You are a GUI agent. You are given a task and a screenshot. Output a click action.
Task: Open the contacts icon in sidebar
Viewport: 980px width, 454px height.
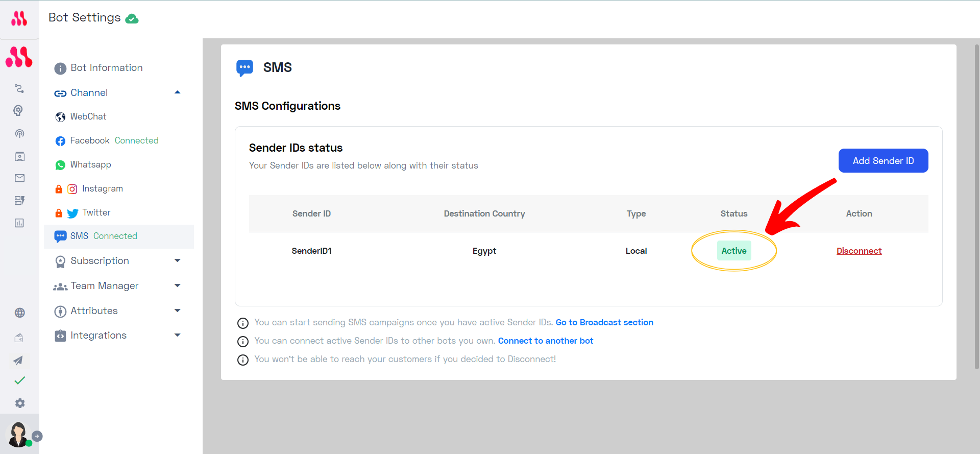click(19, 156)
